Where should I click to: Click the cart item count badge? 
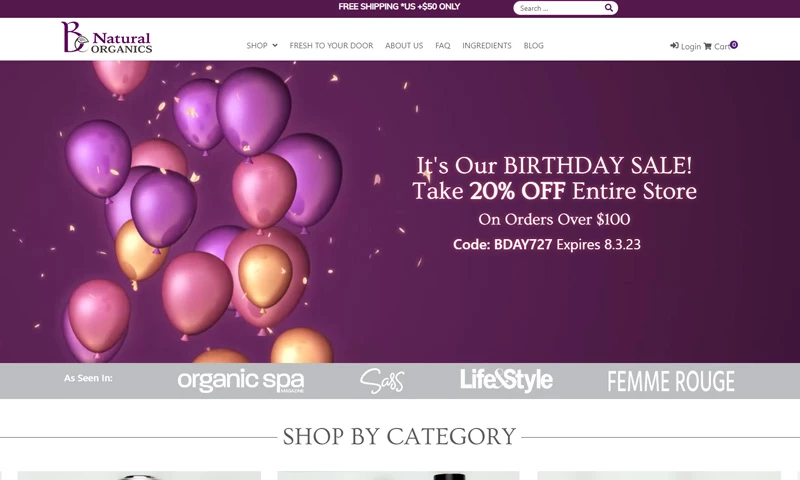734,44
